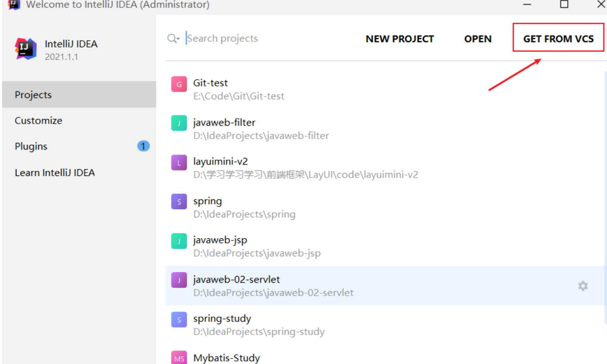
Task: Click the search magnifier icon
Action: click(173, 39)
